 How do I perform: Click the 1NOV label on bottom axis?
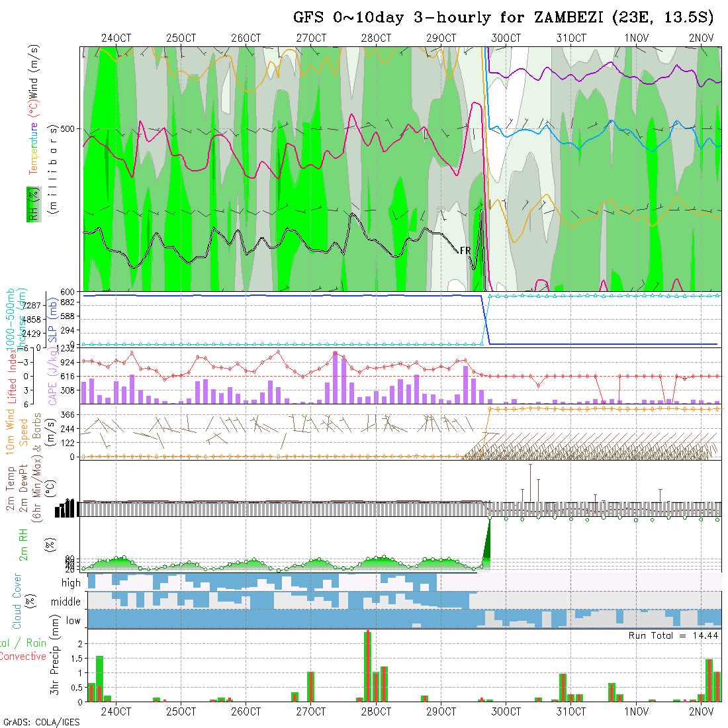click(x=636, y=712)
